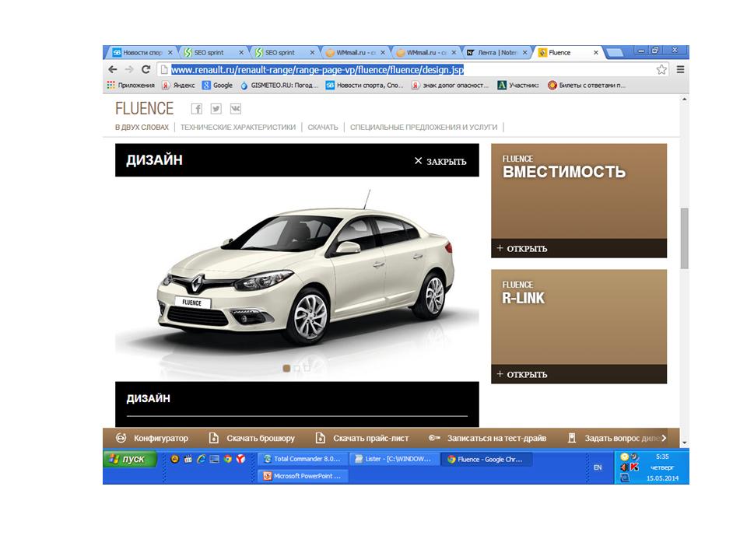Switch to Lister taskbar button
747x560 pixels.
(x=394, y=459)
